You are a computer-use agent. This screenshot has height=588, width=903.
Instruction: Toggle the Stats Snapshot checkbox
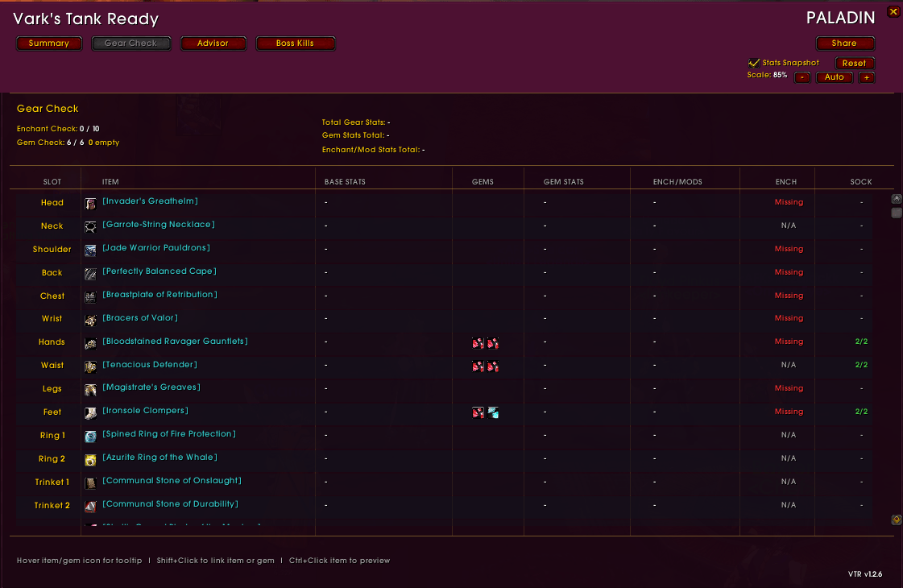tap(753, 63)
